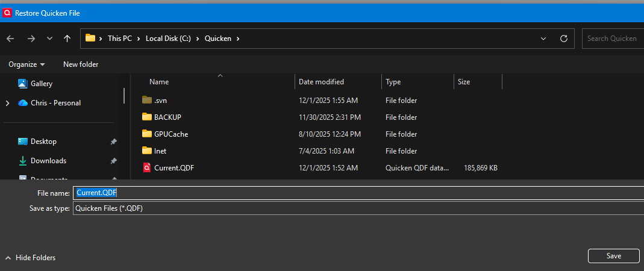Go forward with the right arrow
644x271 pixels.
(31, 39)
